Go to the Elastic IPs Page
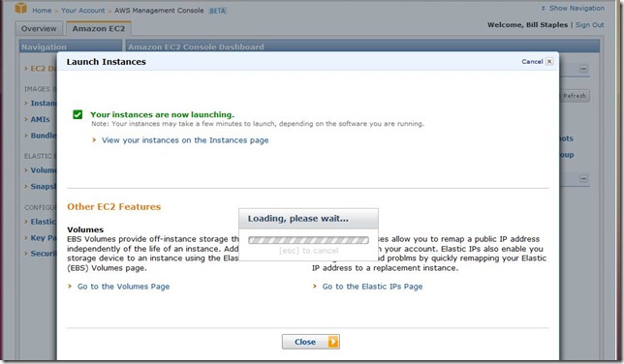Viewport: 624px width, 364px height. [372, 287]
